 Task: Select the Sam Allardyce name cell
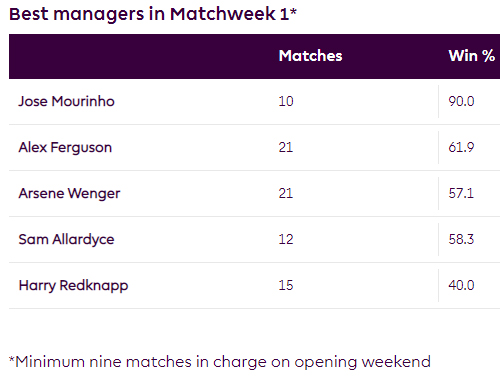(66, 239)
